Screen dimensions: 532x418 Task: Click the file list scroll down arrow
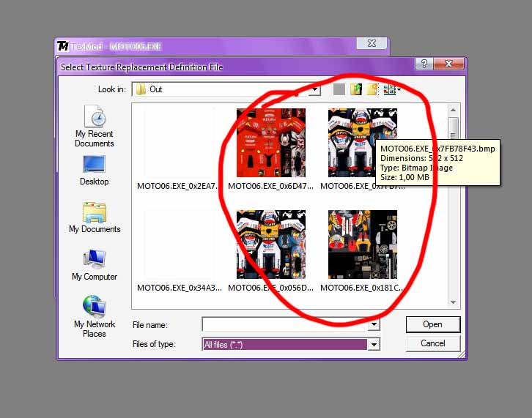point(454,302)
